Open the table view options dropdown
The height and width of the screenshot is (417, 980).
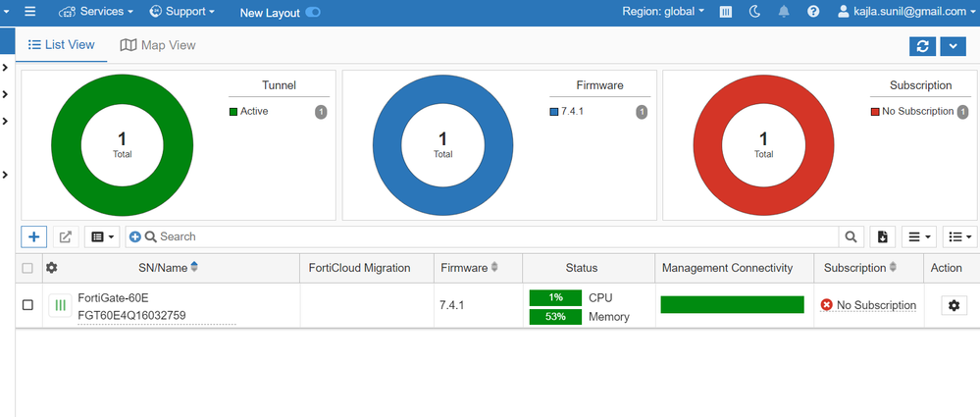(x=102, y=236)
